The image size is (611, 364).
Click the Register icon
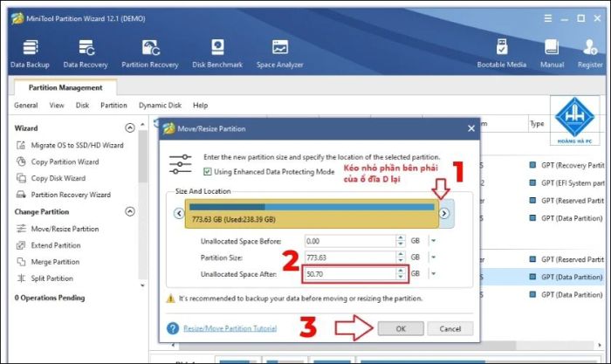click(590, 54)
